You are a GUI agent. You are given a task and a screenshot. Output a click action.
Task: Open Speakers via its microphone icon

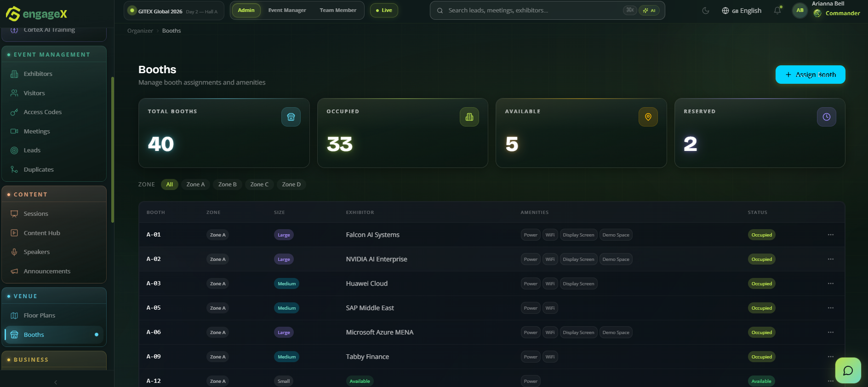pyautogui.click(x=14, y=252)
